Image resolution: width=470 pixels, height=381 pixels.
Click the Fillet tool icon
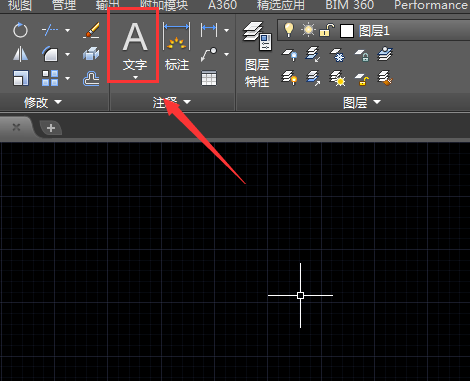click(x=50, y=54)
